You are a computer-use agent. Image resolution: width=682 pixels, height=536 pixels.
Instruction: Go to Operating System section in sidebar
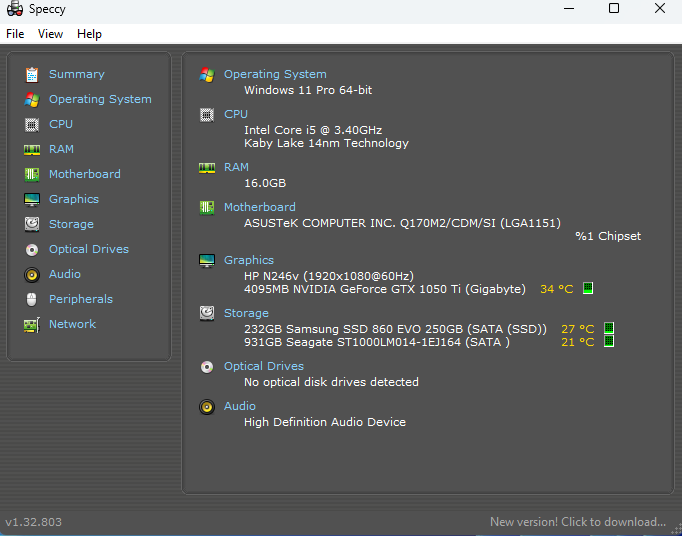(x=100, y=99)
